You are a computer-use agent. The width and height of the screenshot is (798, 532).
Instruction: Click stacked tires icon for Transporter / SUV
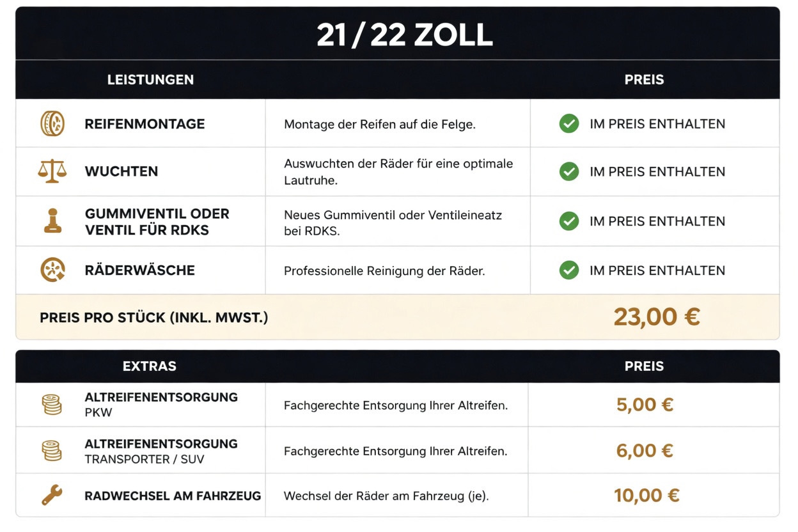coord(52,451)
